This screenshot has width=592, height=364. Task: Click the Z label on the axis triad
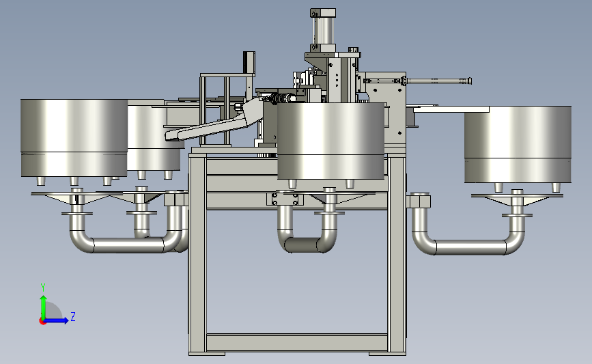click(x=73, y=316)
